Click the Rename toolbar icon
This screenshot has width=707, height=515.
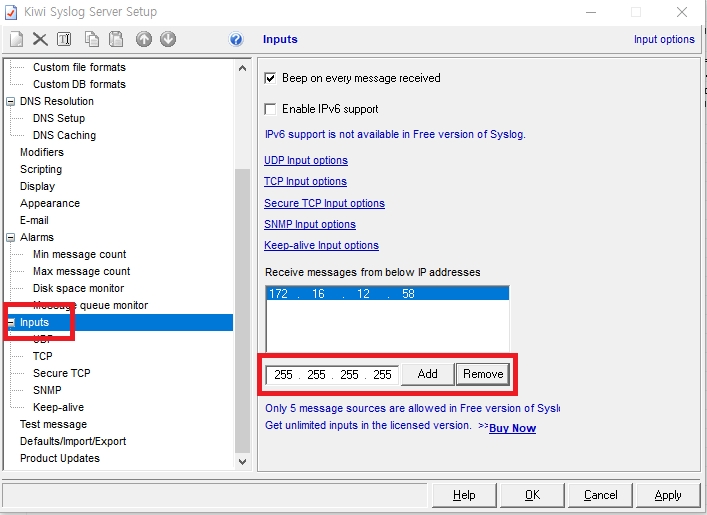[x=64, y=39]
